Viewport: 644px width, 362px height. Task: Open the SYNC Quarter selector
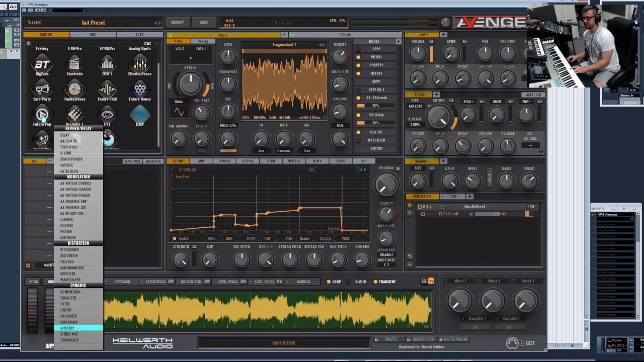tap(305, 238)
